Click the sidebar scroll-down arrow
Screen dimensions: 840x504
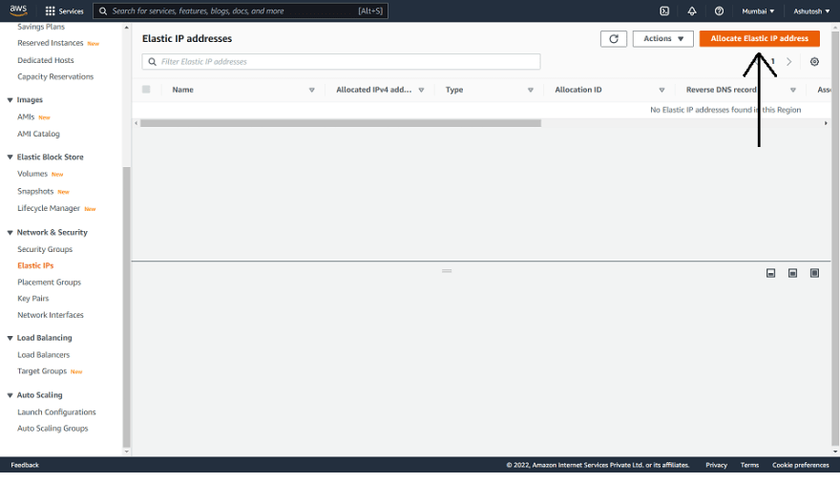(126, 451)
